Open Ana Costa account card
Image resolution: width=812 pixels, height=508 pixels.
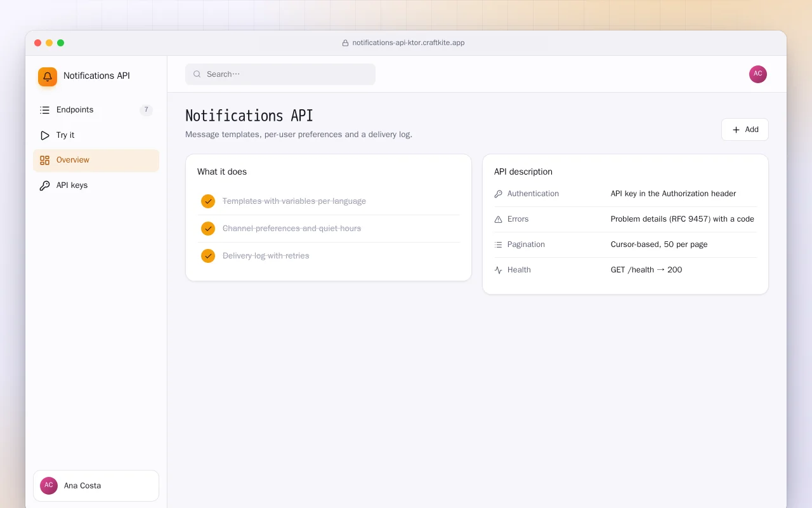pos(96,486)
